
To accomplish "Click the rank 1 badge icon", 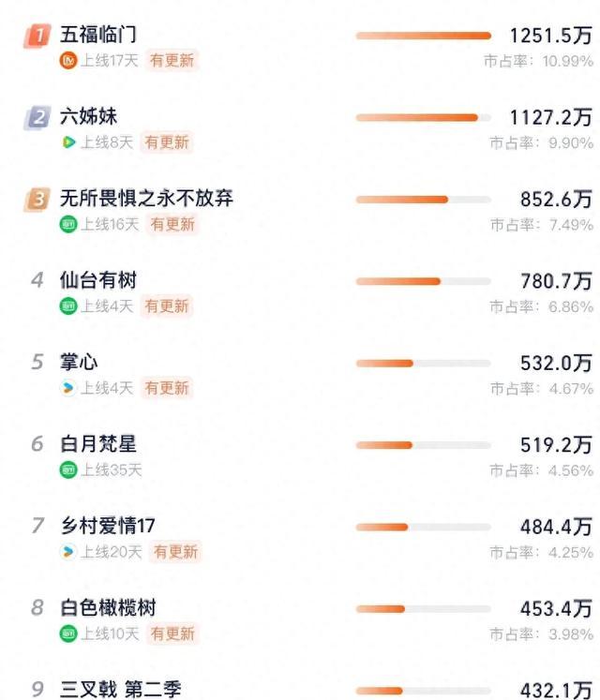I will point(37,36).
